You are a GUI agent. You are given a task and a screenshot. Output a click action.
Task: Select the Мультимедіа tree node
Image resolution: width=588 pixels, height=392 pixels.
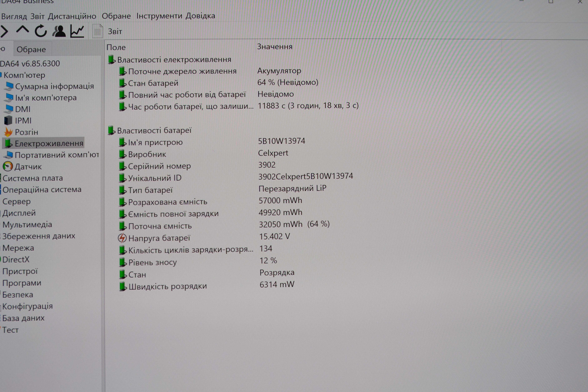27,225
